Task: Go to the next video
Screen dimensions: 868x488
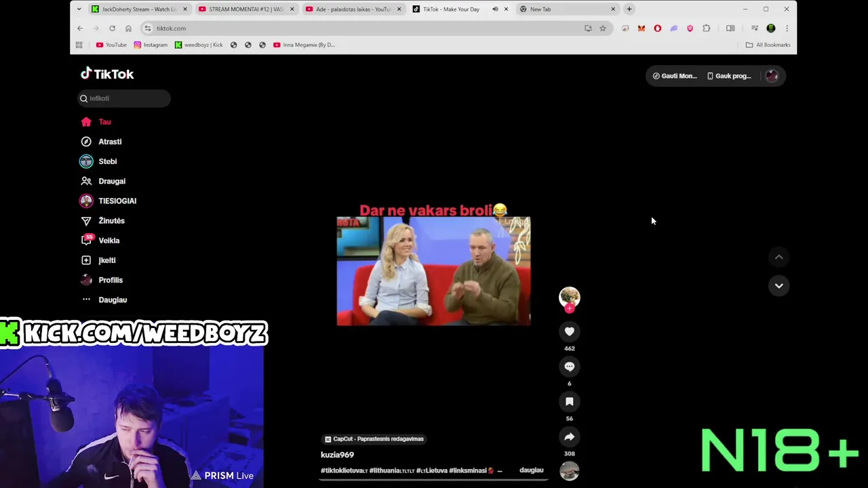Action: (778, 285)
